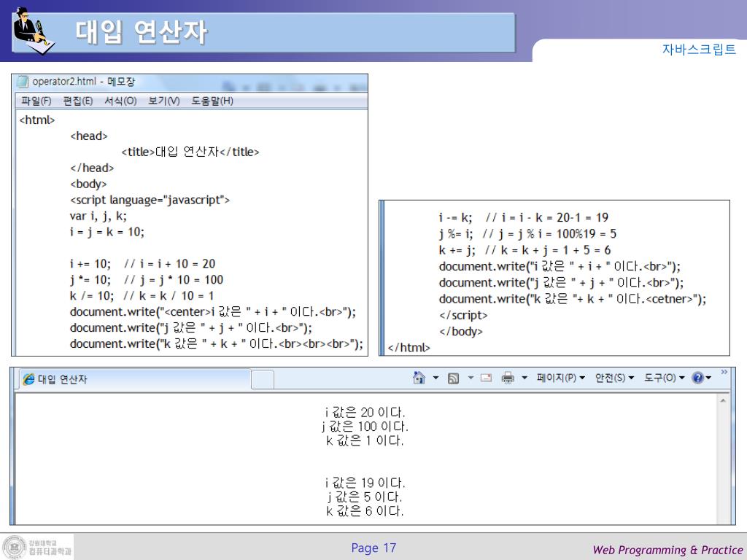This screenshot has width=747, height=560.
Task: Open the 보기(V) menu in Notepad
Action: pos(164,101)
